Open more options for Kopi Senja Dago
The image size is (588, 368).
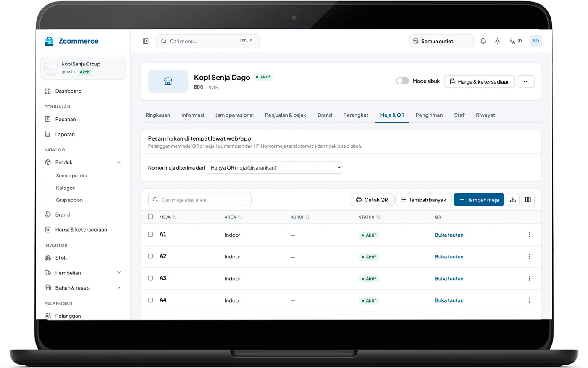tap(526, 81)
